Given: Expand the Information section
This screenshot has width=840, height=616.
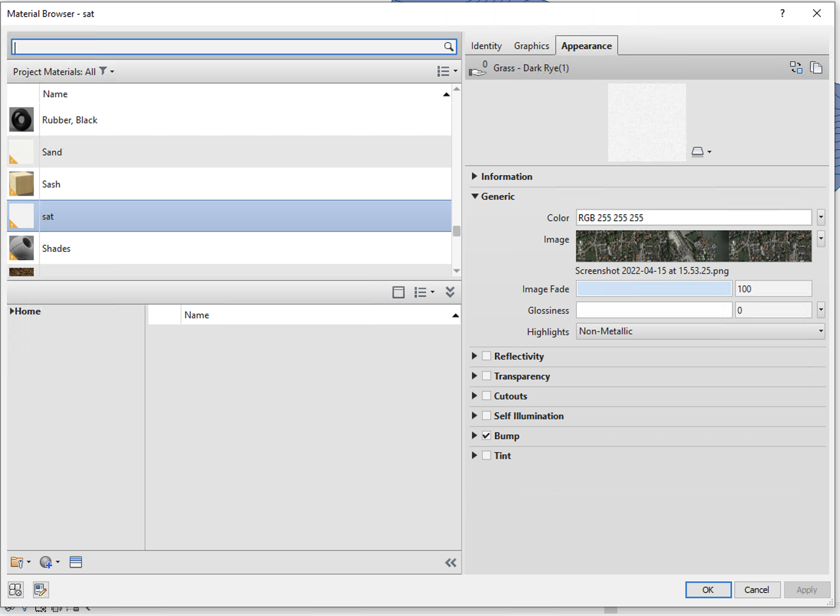Looking at the screenshot, I should 475,176.
